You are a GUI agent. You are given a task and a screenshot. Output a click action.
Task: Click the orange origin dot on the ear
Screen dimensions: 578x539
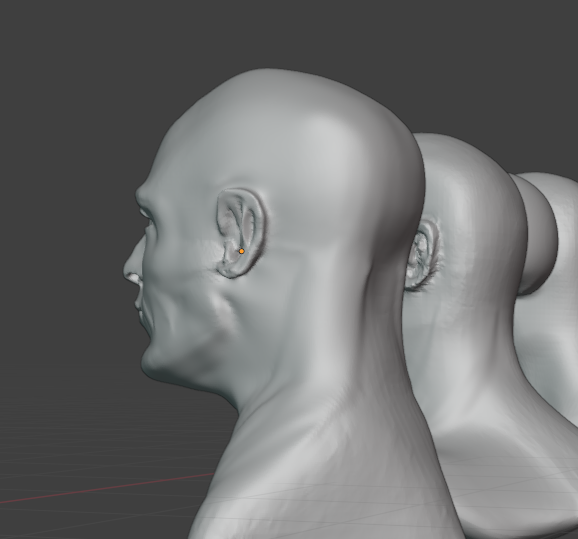pyautogui.click(x=241, y=251)
